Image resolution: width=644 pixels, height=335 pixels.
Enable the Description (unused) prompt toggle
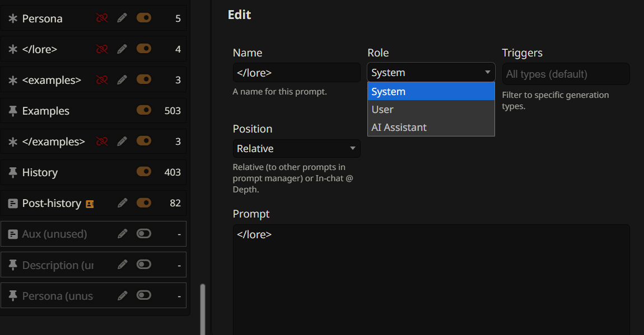click(x=144, y=265)
